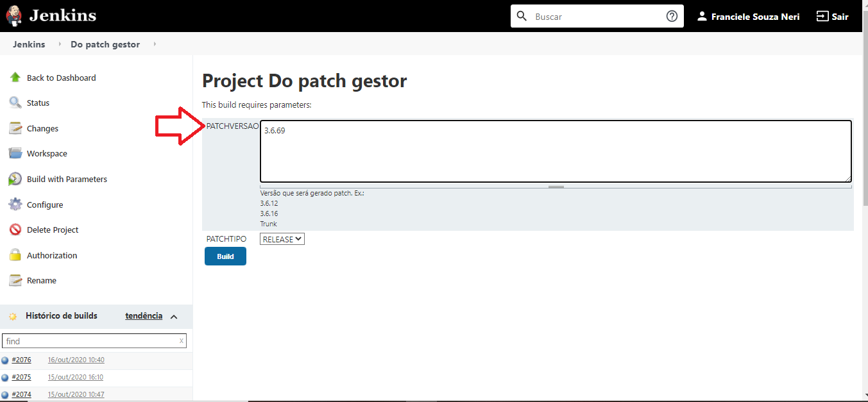
Task: Open the 15/out/2020 10:47 build date link
Action: click(x=76, y=394)
